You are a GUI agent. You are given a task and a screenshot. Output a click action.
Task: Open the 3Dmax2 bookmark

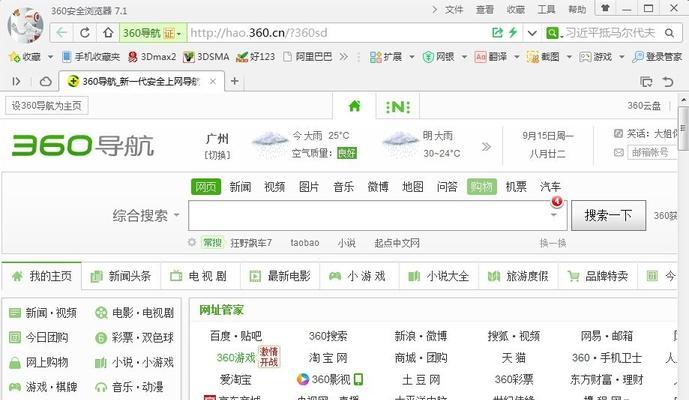[x=152, y=57]
